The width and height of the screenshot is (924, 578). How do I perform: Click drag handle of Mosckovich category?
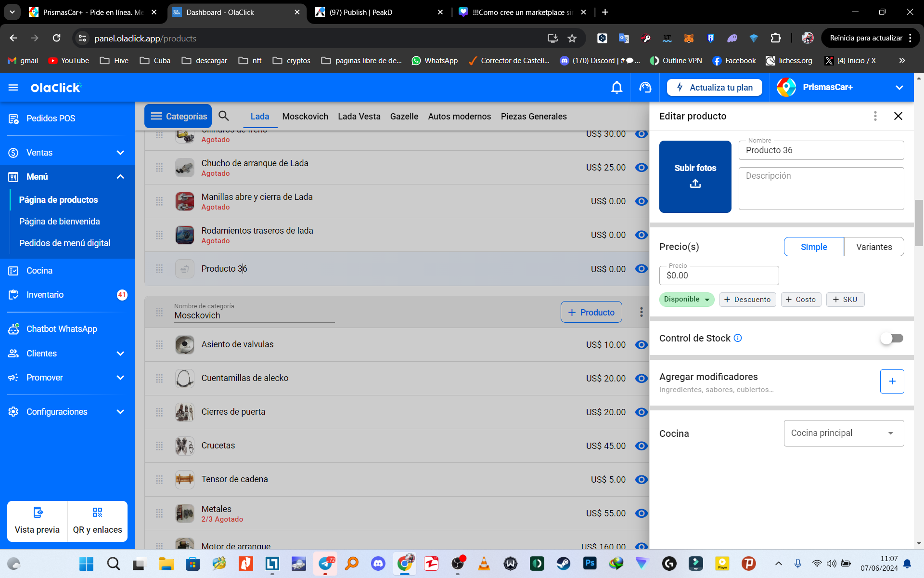point(159,312)
